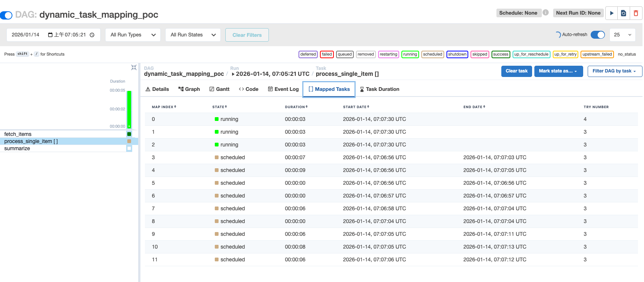Open the All Run Types dropdown

pos(133,35)
